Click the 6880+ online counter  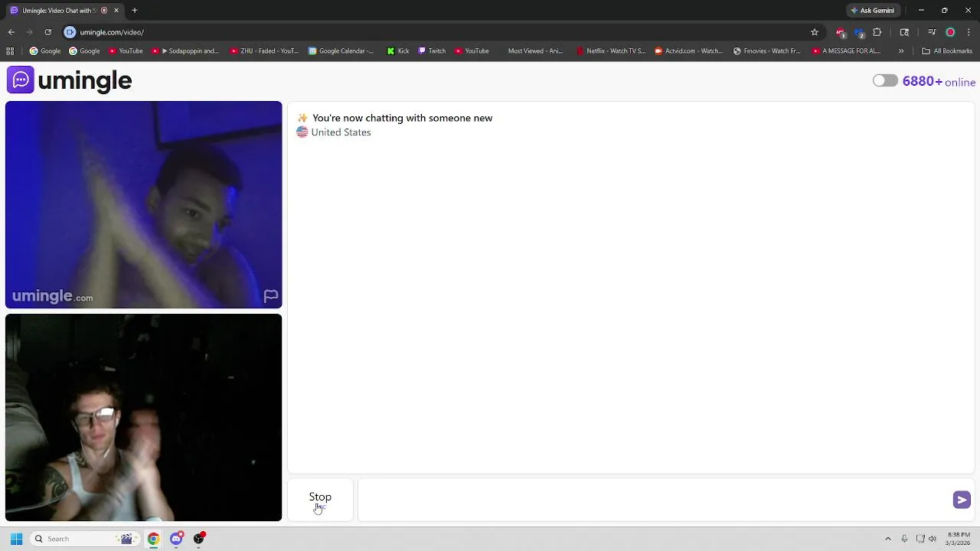[x=939, y=82]
